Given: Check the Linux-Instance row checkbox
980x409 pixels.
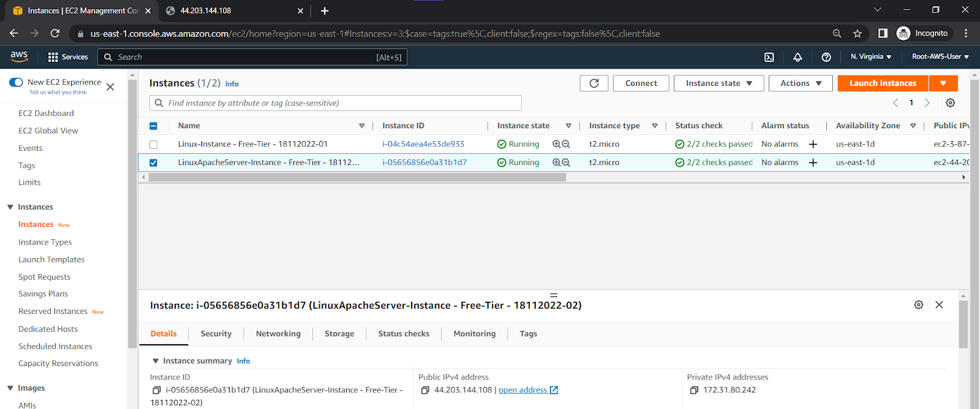Looking at the screenshot, I should coord(153,145).
